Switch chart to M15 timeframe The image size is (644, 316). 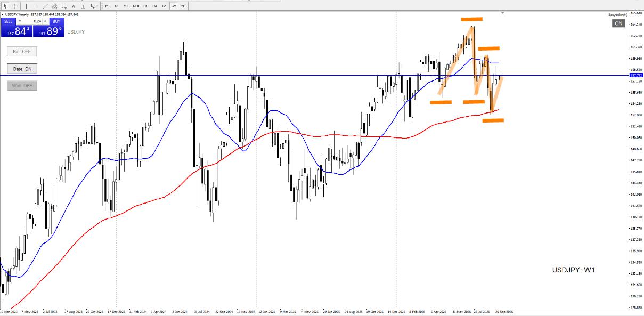126,6
